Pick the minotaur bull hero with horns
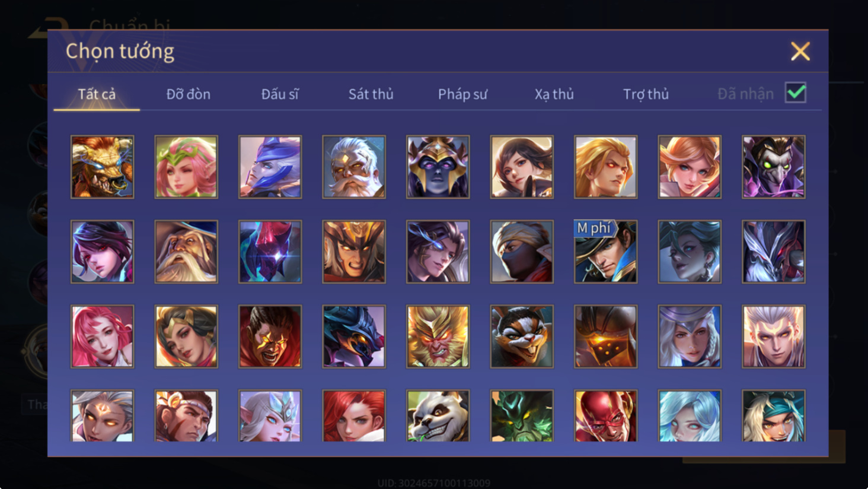Screen dimensions: 868x489 coord(102,167)
